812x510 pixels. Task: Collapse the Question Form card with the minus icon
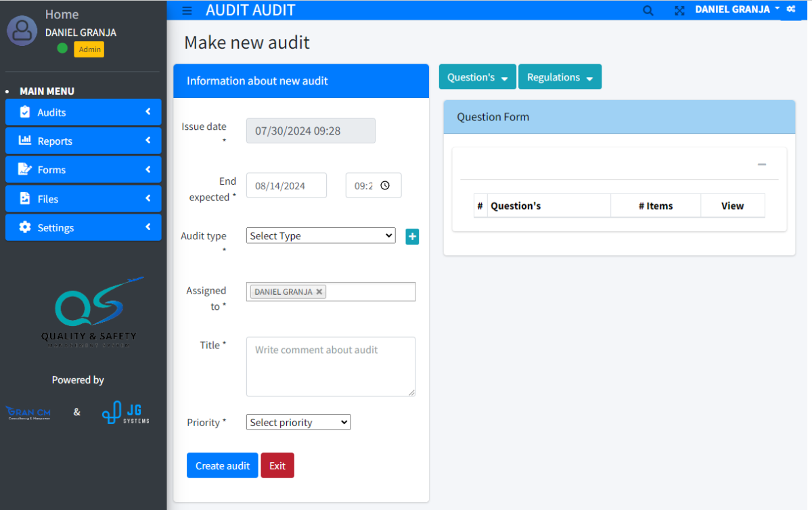coord(762,164)
